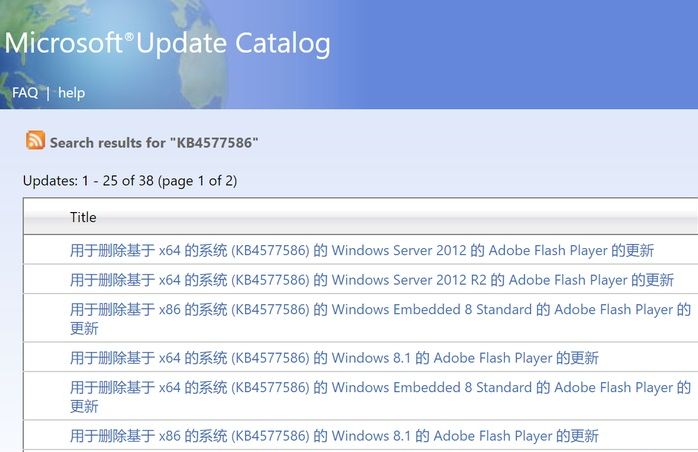Select the x64 Windows Embedded 8 Standard update
The image size is (698, 452).
[380, 387]
